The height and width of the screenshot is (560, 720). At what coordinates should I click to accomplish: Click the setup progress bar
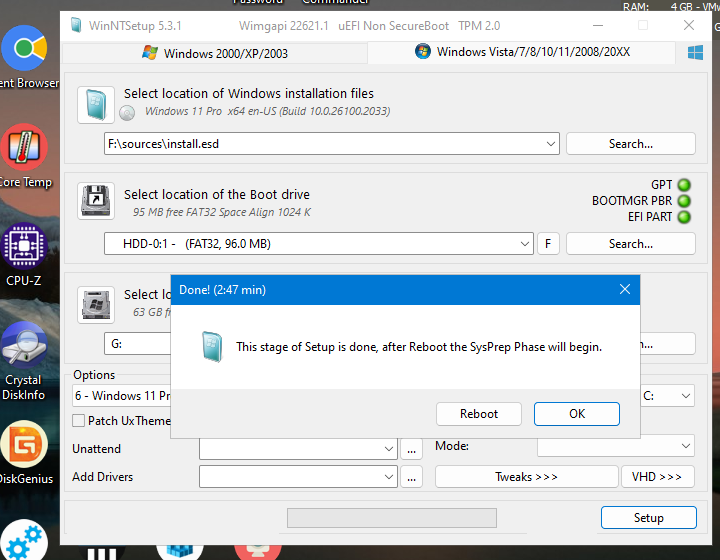pyautogui.click(x=392, y=518)
